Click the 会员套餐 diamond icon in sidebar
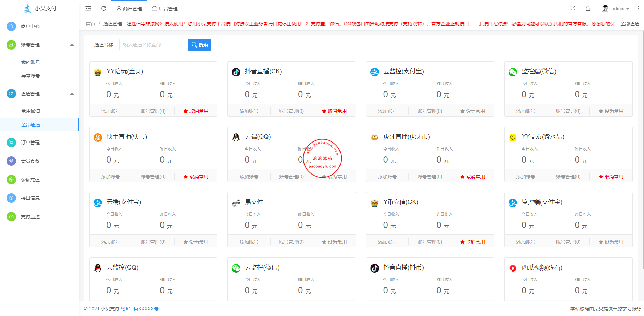This screenshot has height=316, width=644. 11,161
